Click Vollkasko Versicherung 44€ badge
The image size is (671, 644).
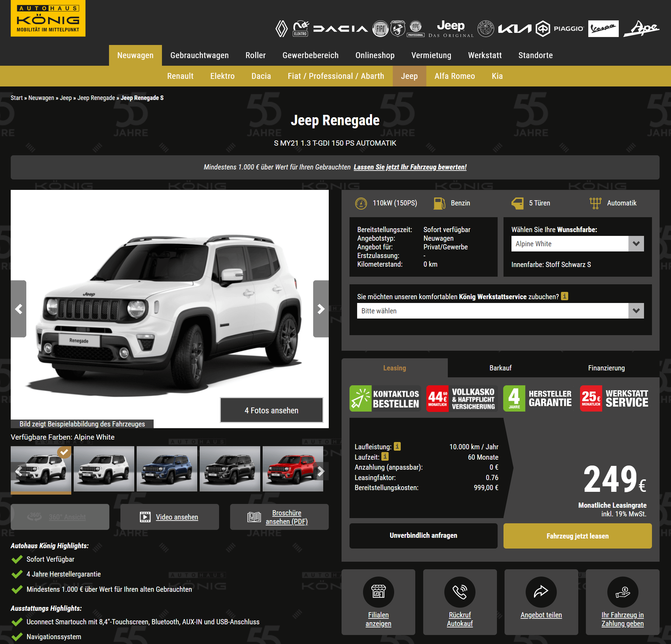pyautogui.click(x=461, y=398)
